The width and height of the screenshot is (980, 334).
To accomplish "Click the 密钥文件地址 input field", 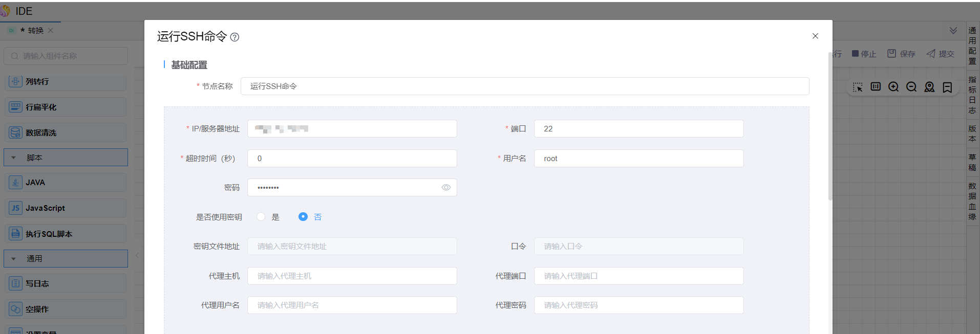I will (352, 247).
